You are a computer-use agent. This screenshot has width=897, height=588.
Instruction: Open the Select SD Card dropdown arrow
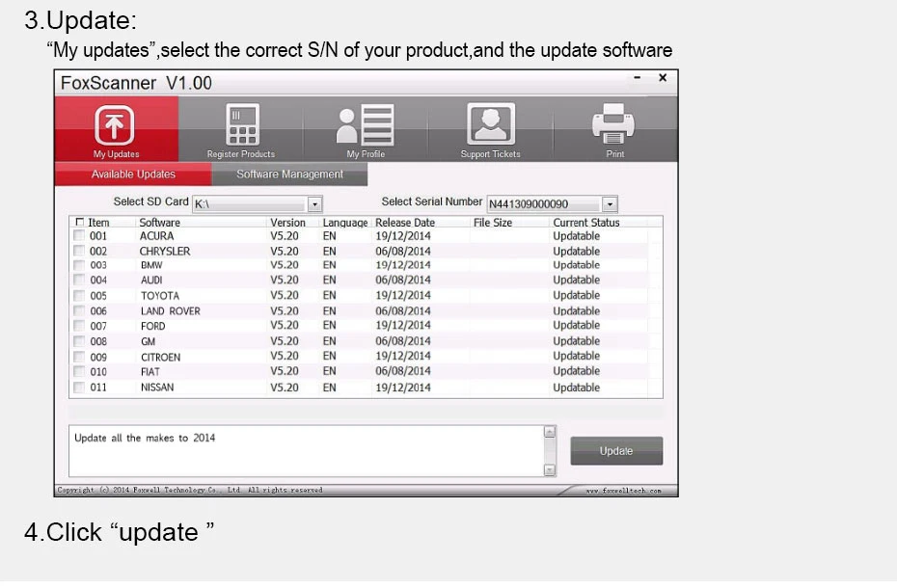pyautogui.click(x=314, y=204)
